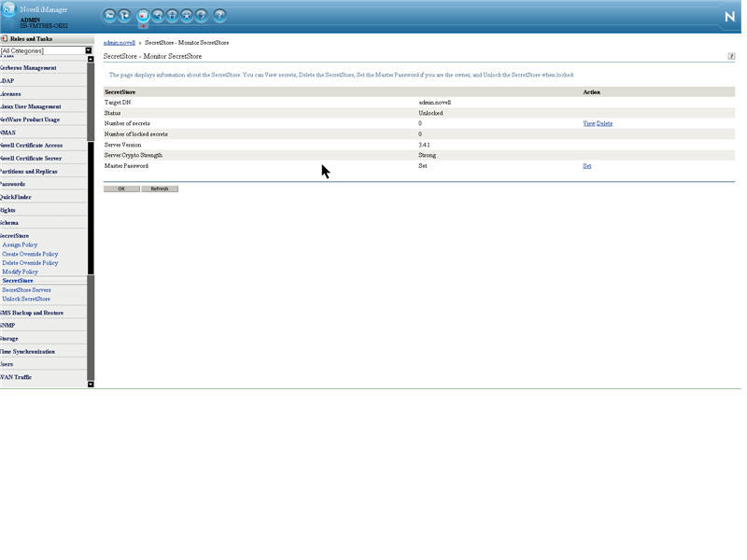Click the Refresh button
The height and width of the screenshot is (560, 747).
(x=160, y=189)
